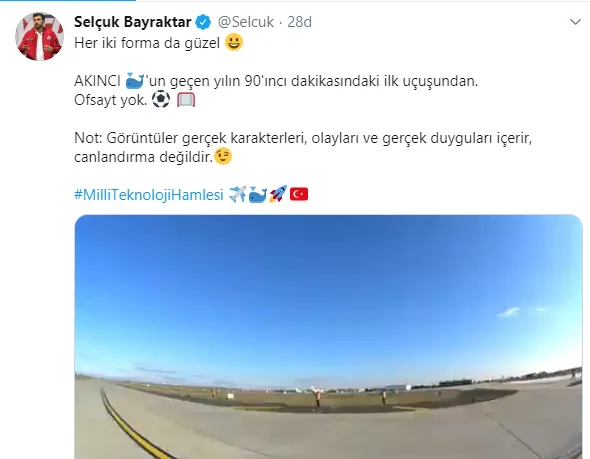590x459 pixels.
Task: Click the soccer ball emoji
Action: (161, 100)
